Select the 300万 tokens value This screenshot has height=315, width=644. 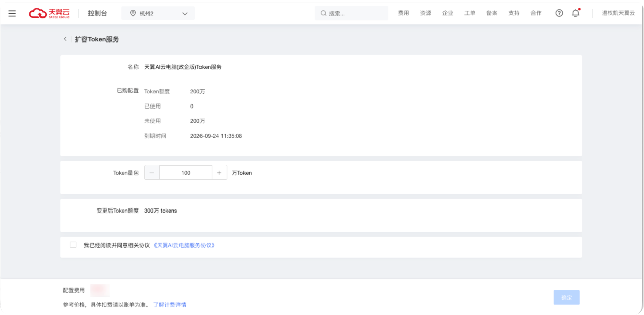pos(161,211)
